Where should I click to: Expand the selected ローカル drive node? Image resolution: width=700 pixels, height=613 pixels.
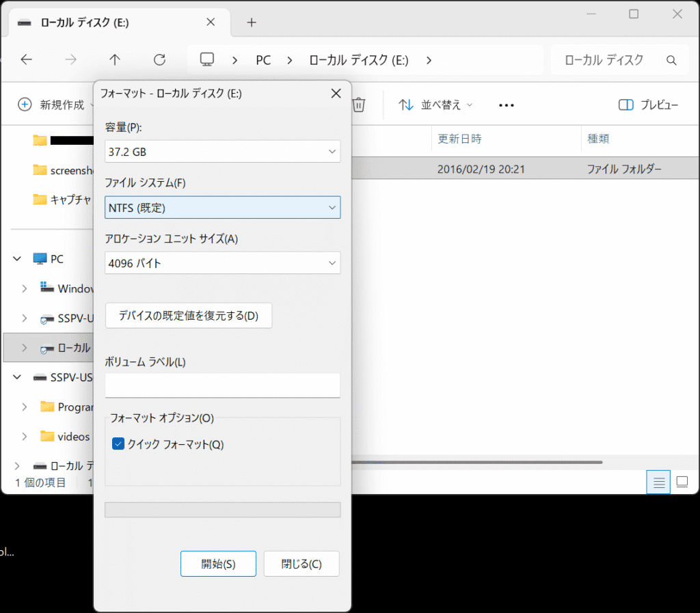pos(25,348)
